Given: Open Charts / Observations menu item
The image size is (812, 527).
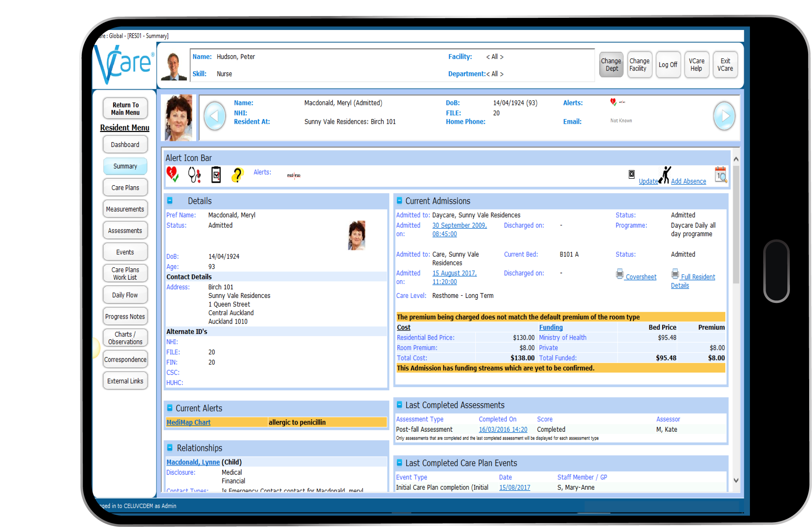Looking at the screenshot, I should (125, 338).
